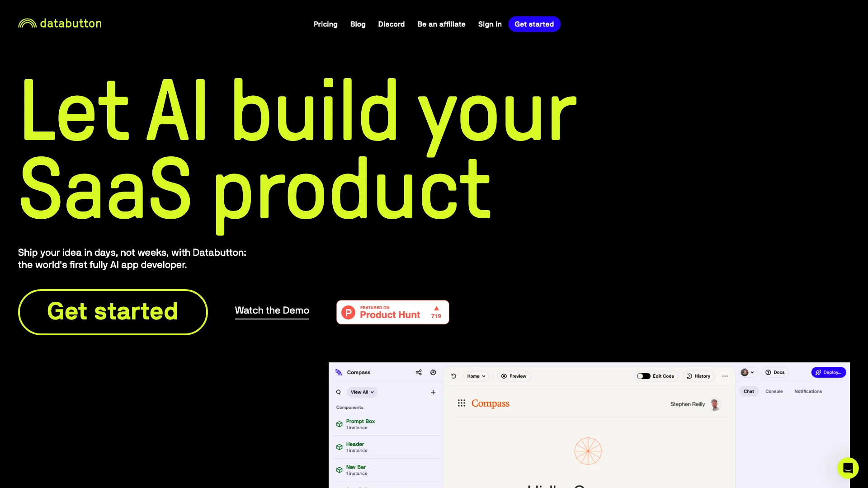Viewport: 868px width, 488px height.
Task: Click the Watch the Demo link
Action: (x=272, y=310)
